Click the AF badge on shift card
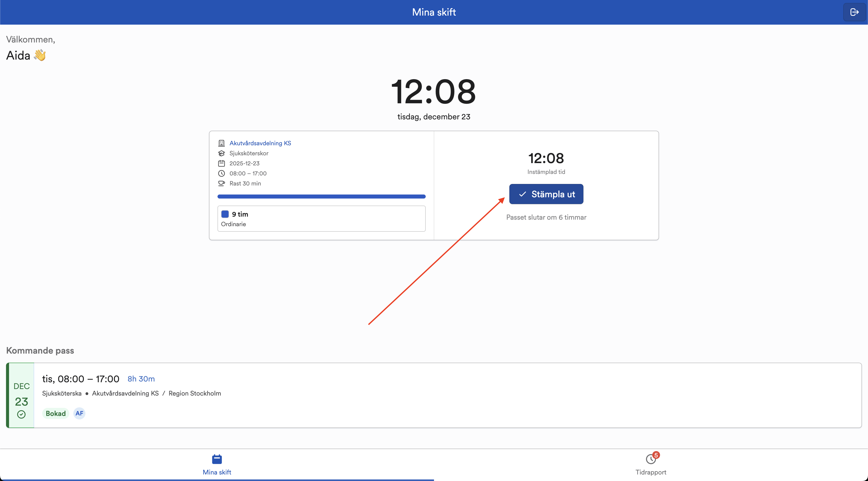868x481 pixels. (x=79, y=414)
